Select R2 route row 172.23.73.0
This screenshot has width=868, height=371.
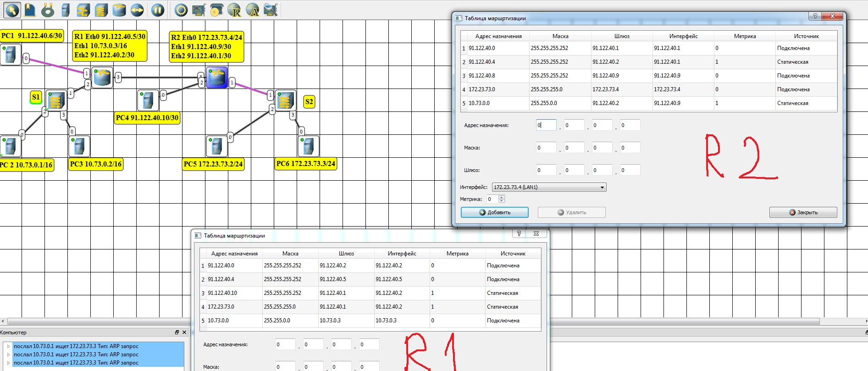[649, 89]
